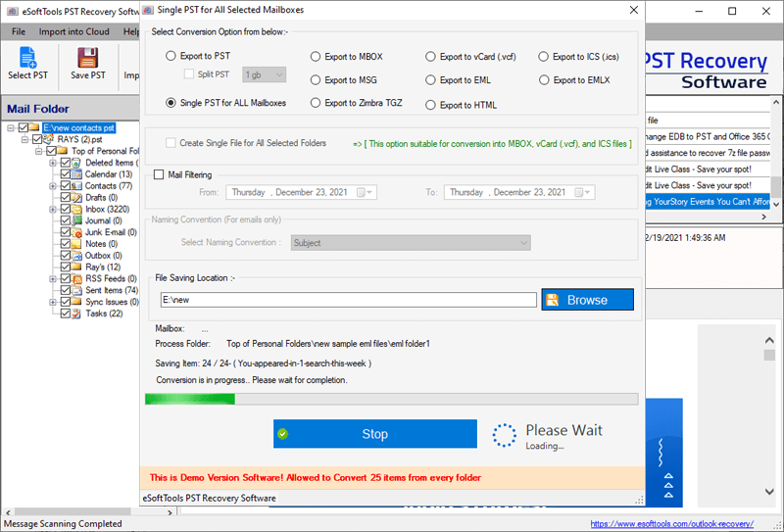
Task: Close the Single PST for All Mailboxes dialog
Action: (x=633, y=10)
